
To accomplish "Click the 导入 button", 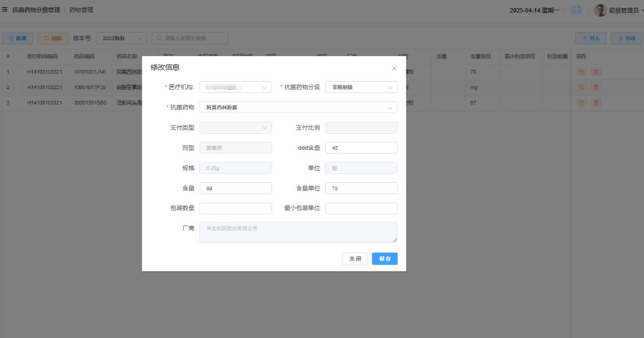I will coord(591,38).
